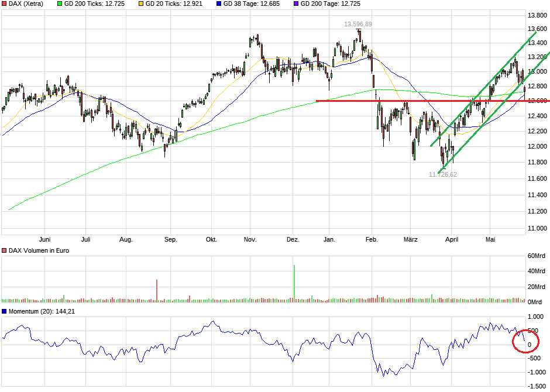Click the 0Mrd volume axis value
This screenshot has height=392, width=550.
pos(535,302)
